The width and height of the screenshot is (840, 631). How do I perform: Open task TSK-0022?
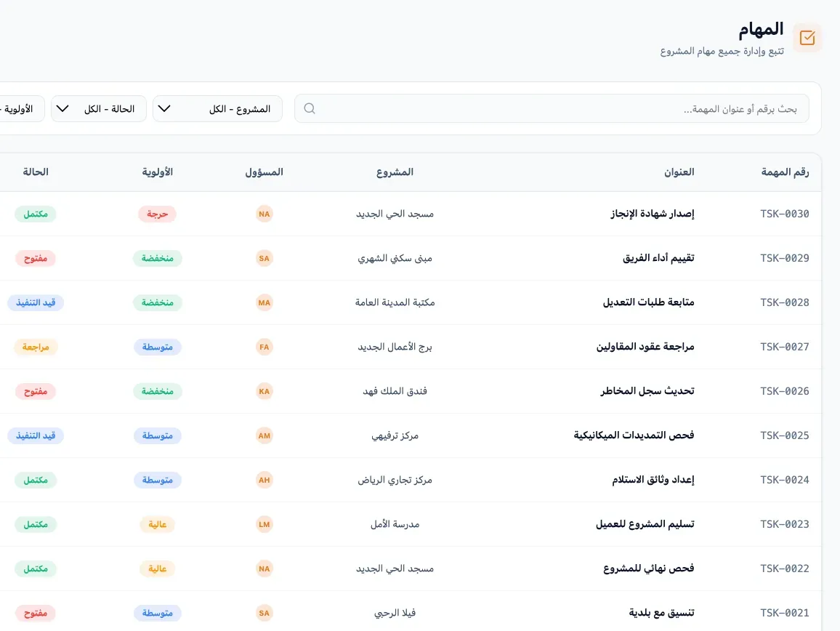[785, 568]
